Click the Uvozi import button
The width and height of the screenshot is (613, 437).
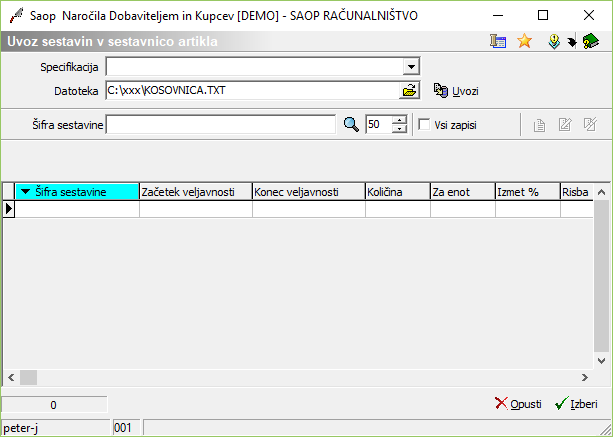click(x=456, y=91)
